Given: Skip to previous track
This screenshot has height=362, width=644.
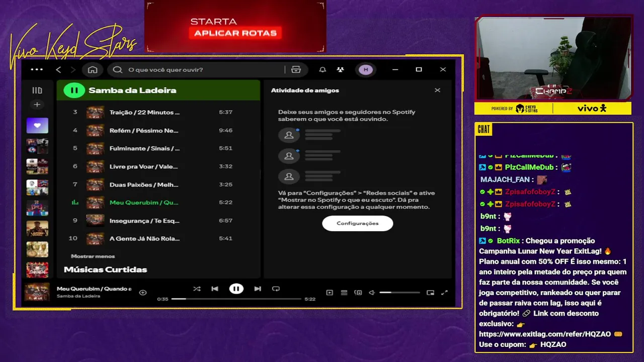Looking at the screenshot, I should pos(215,289).
